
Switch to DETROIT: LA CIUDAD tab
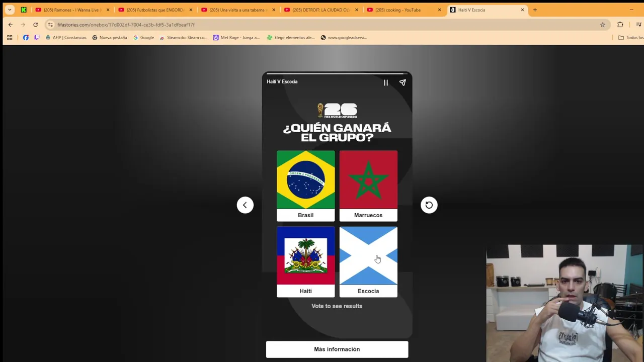click(321, 10)
